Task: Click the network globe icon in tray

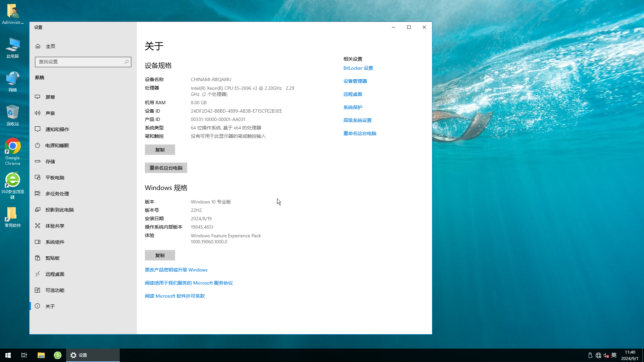Action: pyautogui.click(x=598, y=355)
